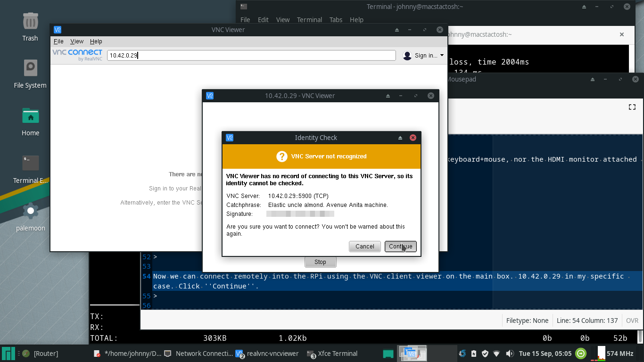Viewport: 644px width, 362px height.
Task: Click the VNC icon in VNC Viewer title bar
Action: pyautogui.click(x=58, y=30)
